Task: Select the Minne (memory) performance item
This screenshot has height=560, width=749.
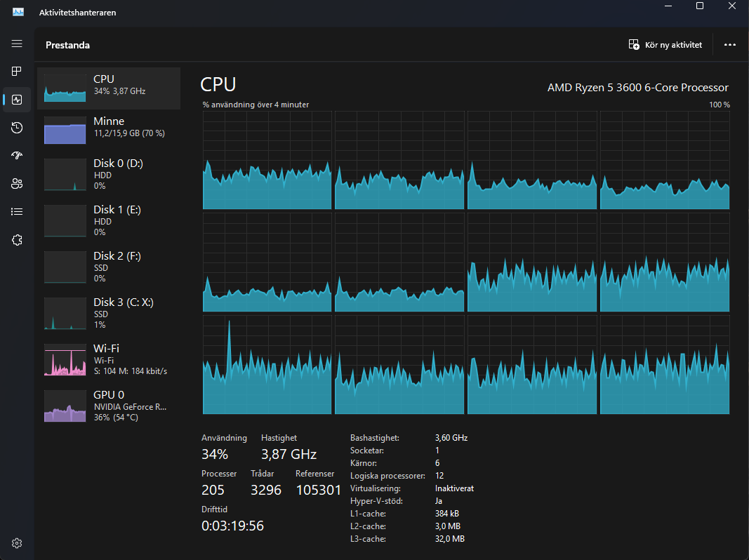Action: pyautogui.click(x=109, y=131)
